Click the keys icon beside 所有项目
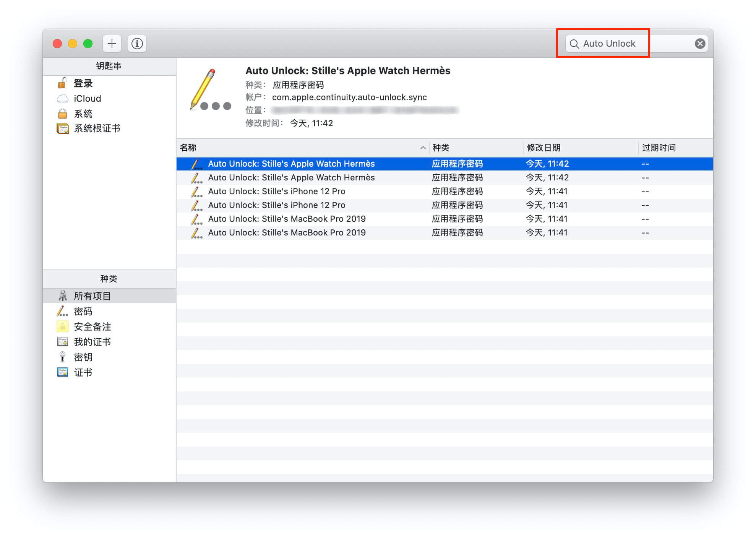This screenshot has width=756, height=539. tap(63, 295)
